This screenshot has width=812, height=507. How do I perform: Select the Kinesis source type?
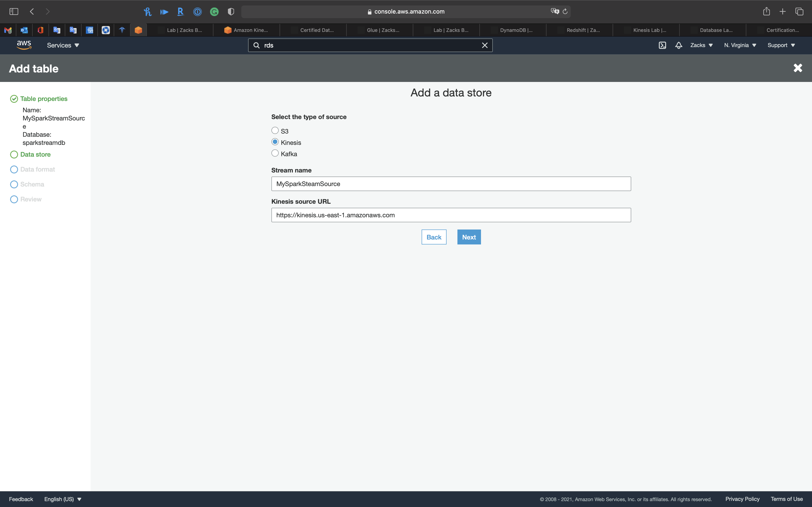click(275, 142)
